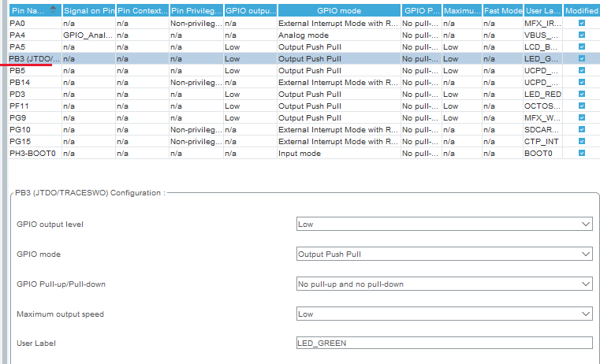This screenshot has height=364, width=600.
Task: Click MFX_IR... user label cell
Action: (543, 24)
